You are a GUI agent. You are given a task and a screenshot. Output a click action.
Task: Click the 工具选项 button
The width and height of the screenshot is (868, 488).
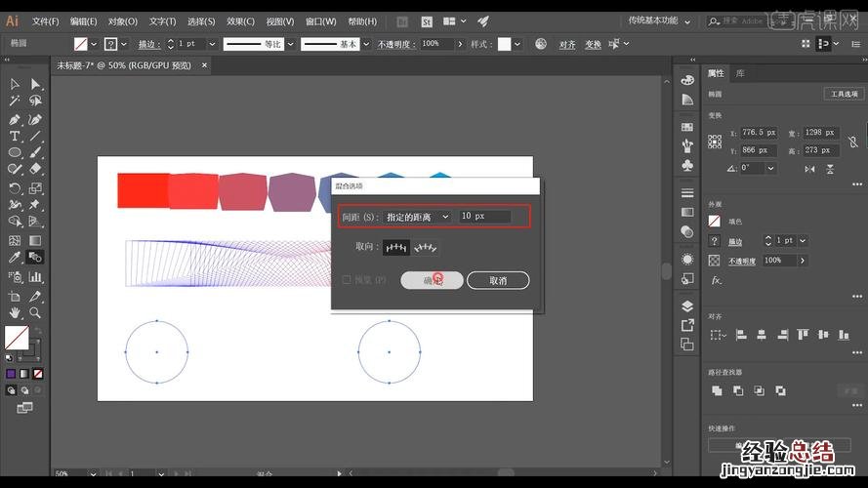(x=843, y=94)
